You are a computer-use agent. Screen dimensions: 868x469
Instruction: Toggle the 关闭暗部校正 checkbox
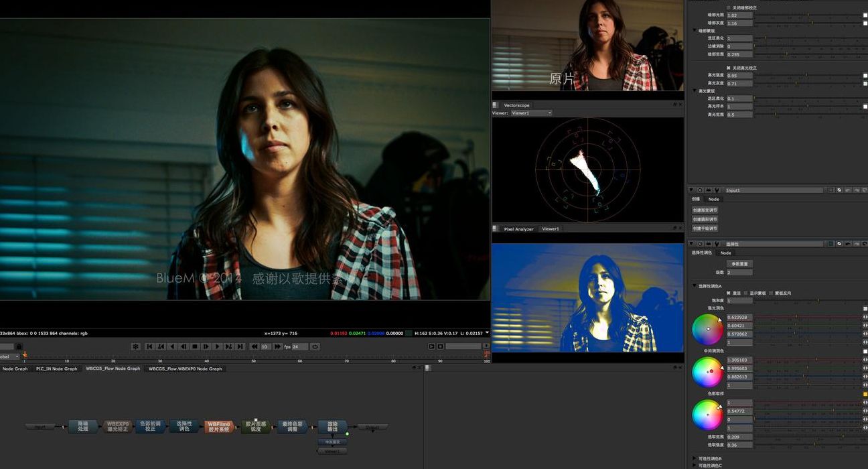[729, 7]
